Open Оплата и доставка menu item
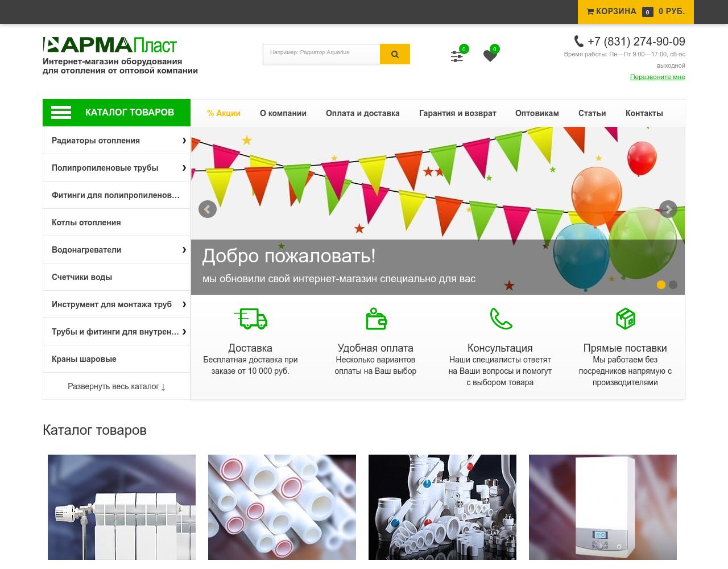 point(363,113)
